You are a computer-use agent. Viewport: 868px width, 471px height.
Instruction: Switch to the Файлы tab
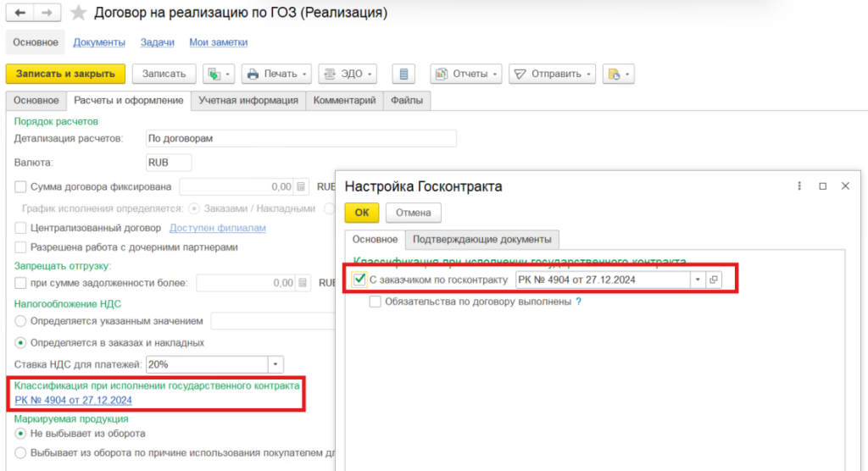407,100
